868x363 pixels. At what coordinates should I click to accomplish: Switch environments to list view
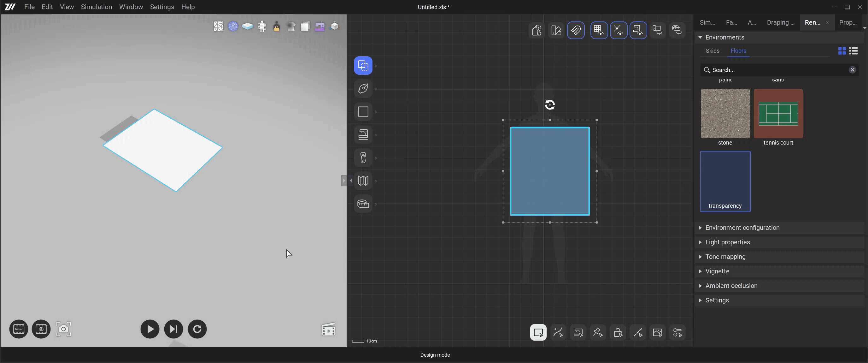[x=853, y=51]
